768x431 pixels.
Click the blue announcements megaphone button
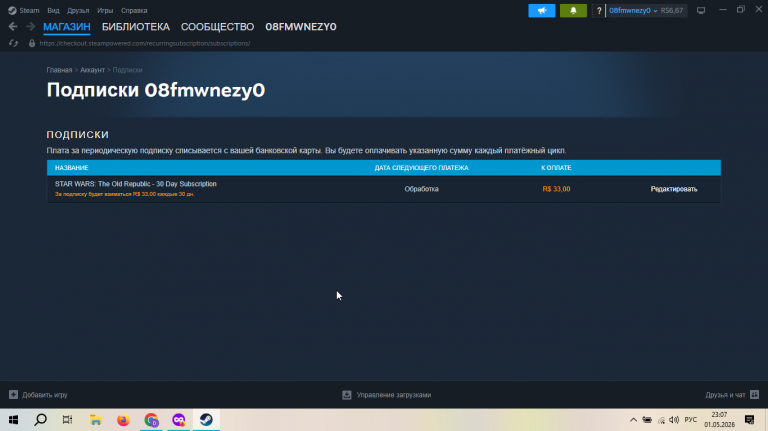pos(542,10)
